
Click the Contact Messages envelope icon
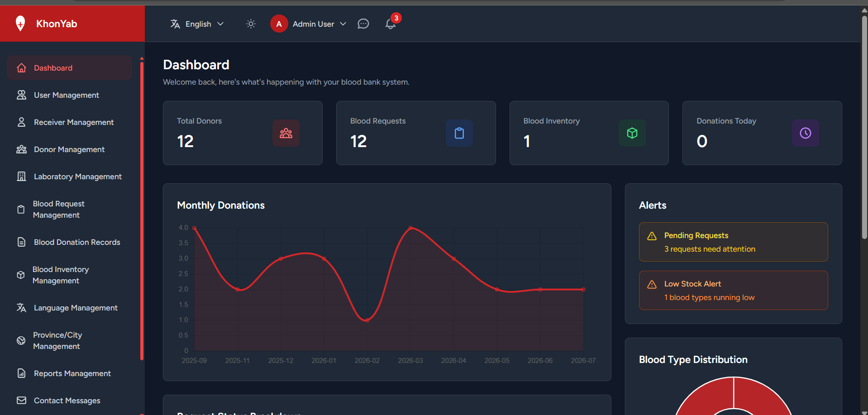click(x=21, y=401)
